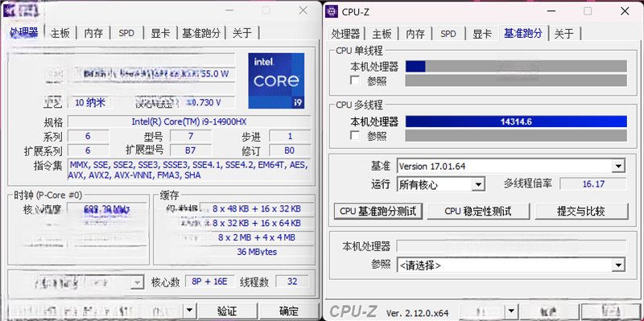Enable single-thread reference checkbox
Image resolution: width=644 pixels, height=321 pixels.
point(355,80)
